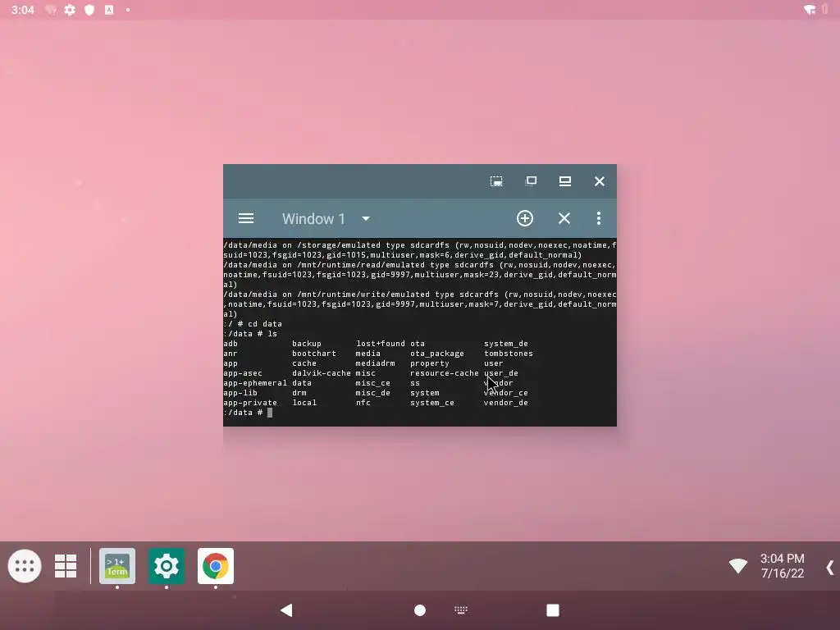840x630 pixels.
Task: Click 'mediadrm' in the listing
Action: [375, 363]
